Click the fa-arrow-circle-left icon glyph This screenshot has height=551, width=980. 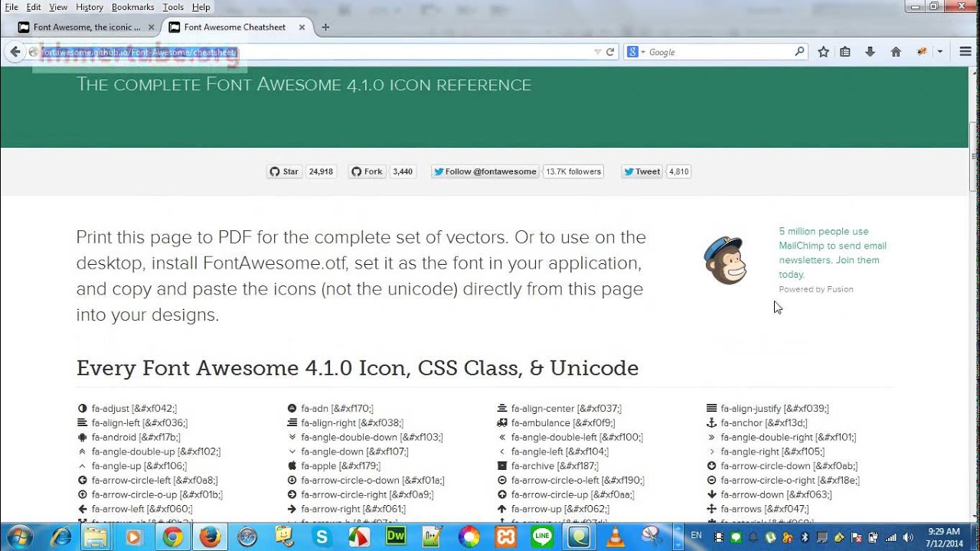pos(82,480)
